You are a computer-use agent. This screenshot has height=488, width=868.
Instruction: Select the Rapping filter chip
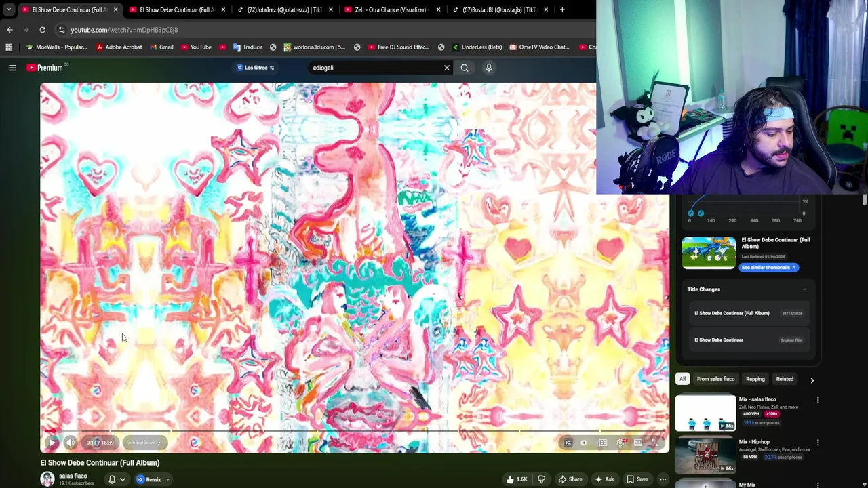point(755,379)
